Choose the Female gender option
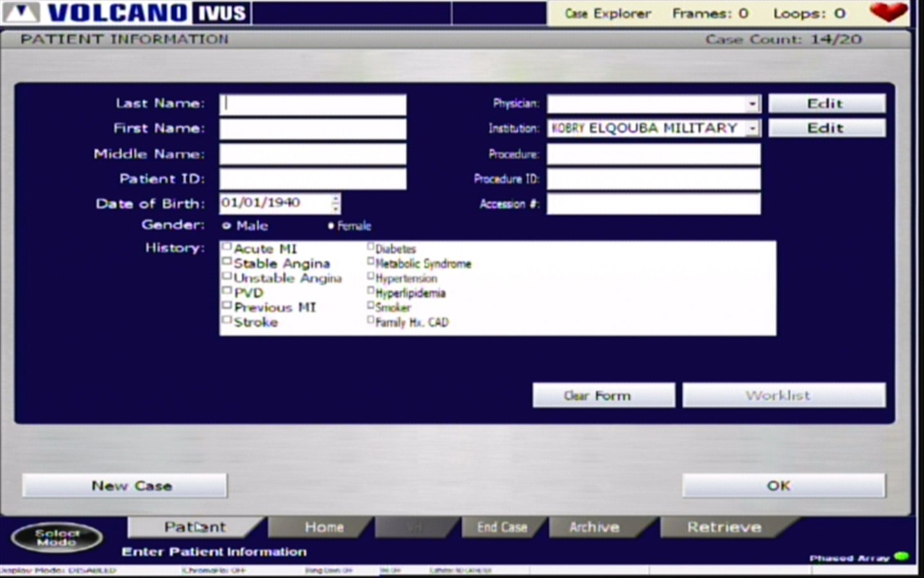 click(x=331, y=225)
